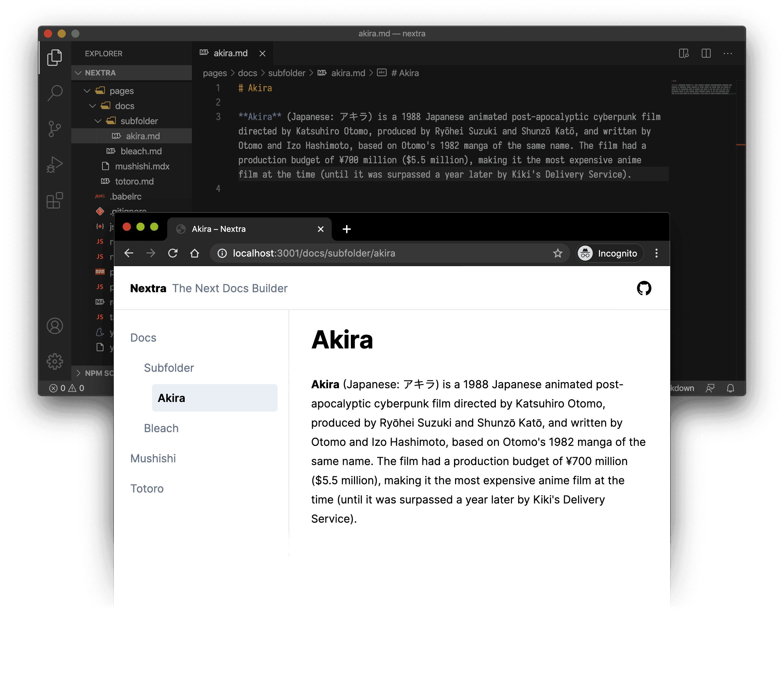Open the Accounts icon in the activity bar
This screenshot has height=677, width=784.
point(55,325)
